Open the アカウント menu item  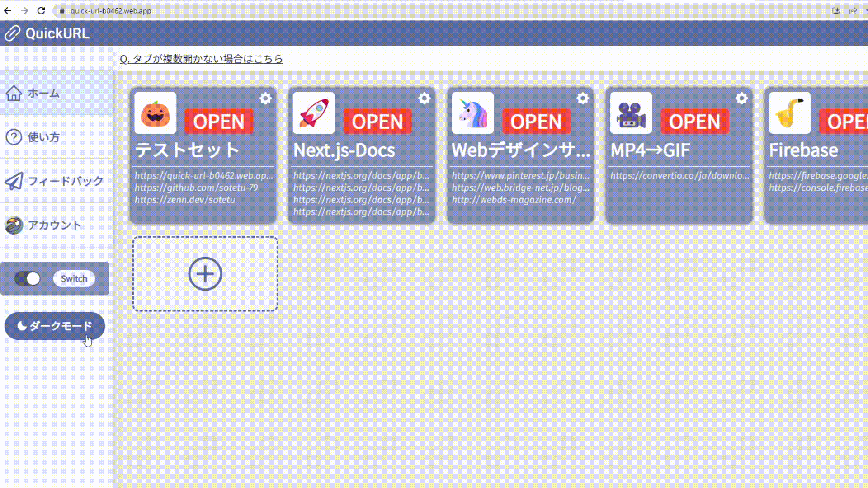(x=57, y=225)
